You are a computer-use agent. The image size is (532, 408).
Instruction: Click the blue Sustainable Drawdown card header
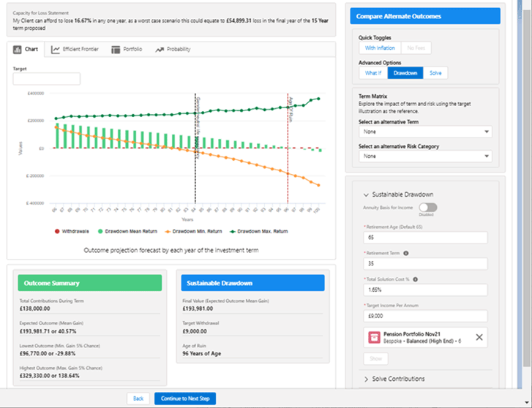[252, 283]
